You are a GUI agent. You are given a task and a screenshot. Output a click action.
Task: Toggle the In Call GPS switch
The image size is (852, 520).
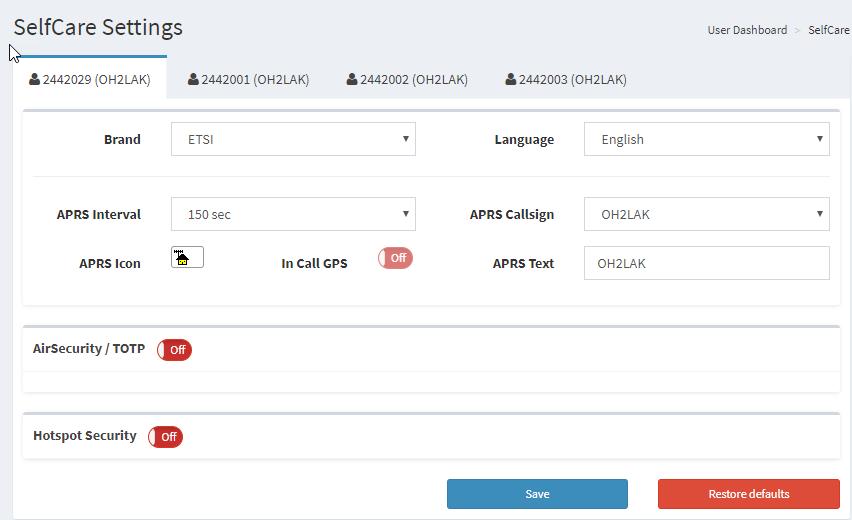coord(396,258)
